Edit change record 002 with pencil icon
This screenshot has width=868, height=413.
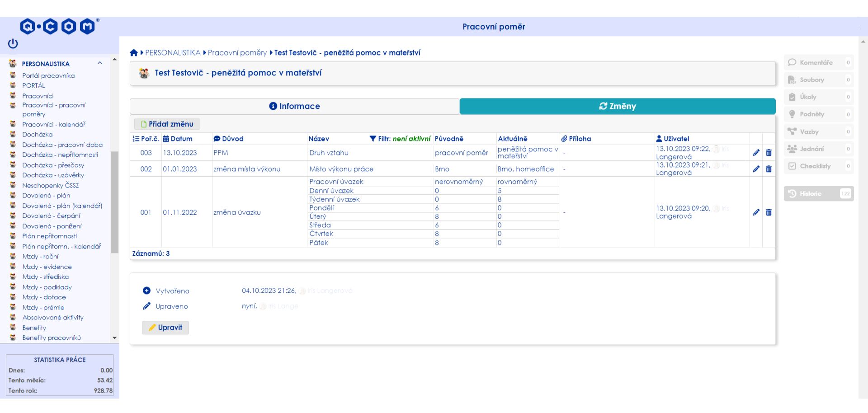[x=756, y=169]
